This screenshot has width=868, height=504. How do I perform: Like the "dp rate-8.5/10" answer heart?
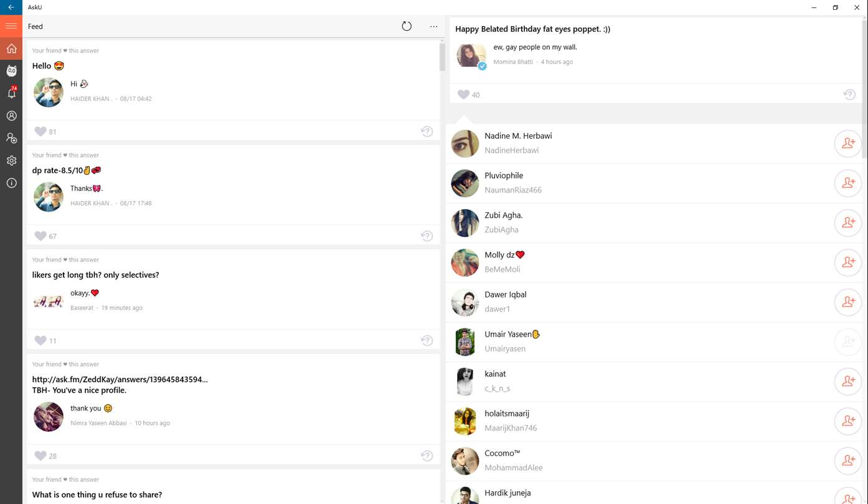pyautogui.click(x=40, y=236)
